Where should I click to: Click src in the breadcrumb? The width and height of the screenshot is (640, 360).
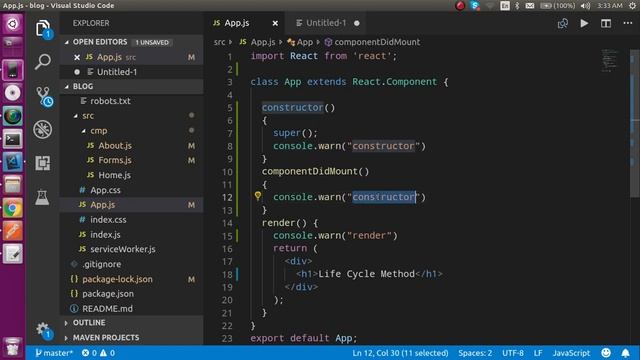click(x=219, y=42)
